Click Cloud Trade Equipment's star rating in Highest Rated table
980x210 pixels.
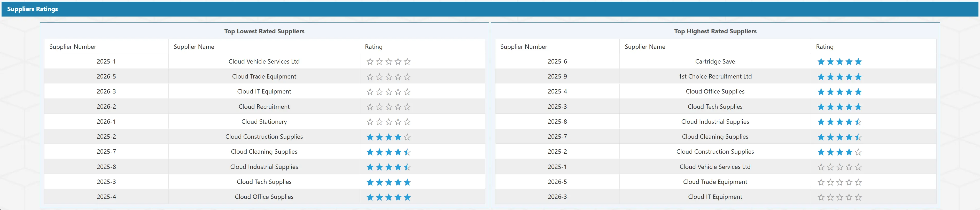840,182
